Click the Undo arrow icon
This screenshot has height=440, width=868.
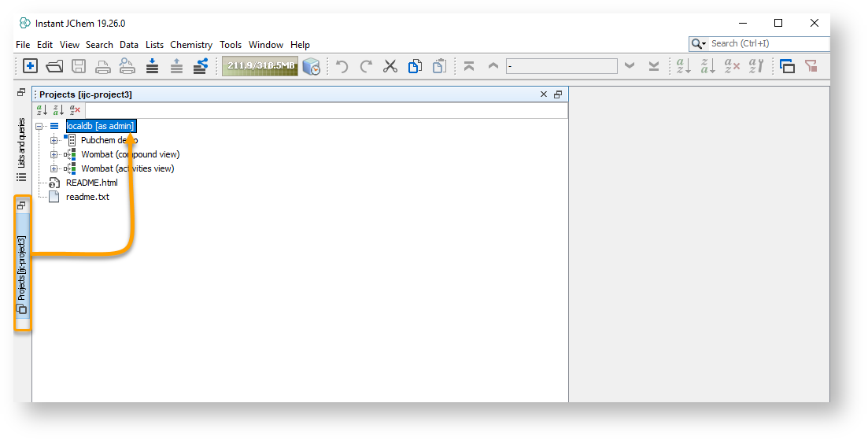point(342,66)
